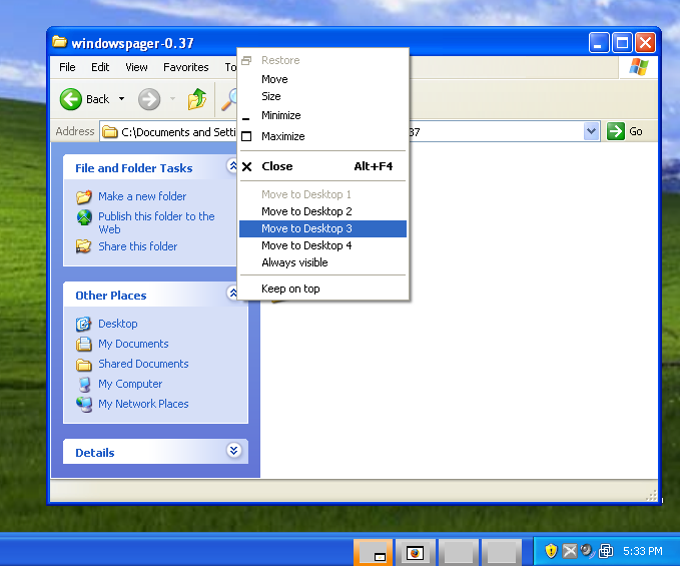
Task: Click the Windows flag logo in menu bar
Action: 638,67
